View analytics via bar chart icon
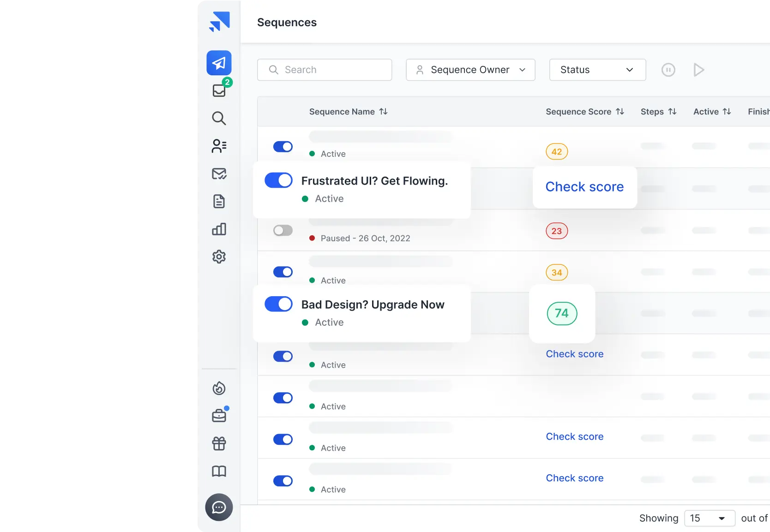 (219, 229)
